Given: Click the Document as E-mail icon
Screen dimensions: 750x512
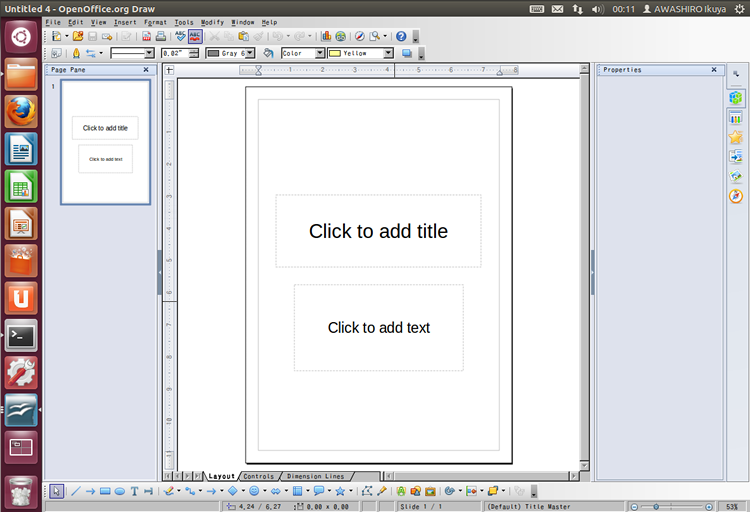Looking at the screenshot, I should click(x=107, y=36).
